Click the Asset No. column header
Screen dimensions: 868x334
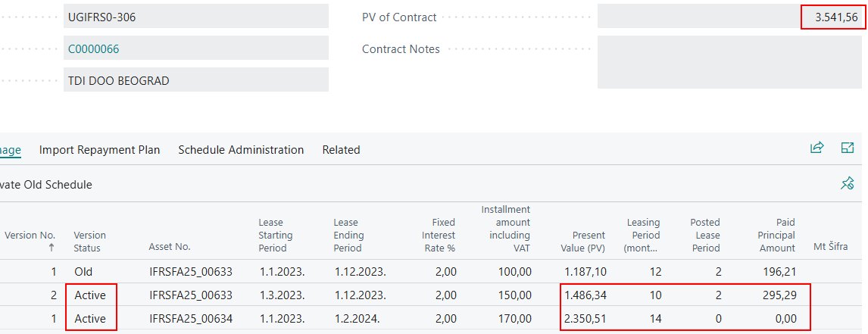click(x=170, y=248)
